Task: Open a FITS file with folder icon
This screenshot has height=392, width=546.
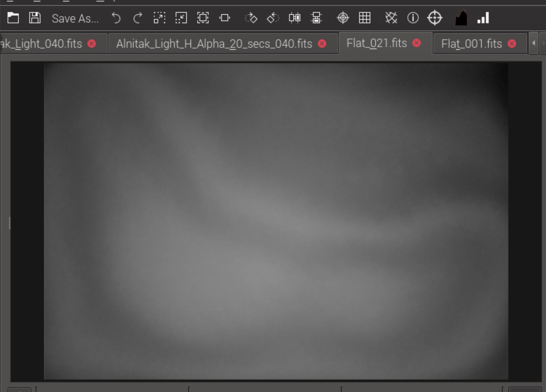Action: (x=13, y=18)
